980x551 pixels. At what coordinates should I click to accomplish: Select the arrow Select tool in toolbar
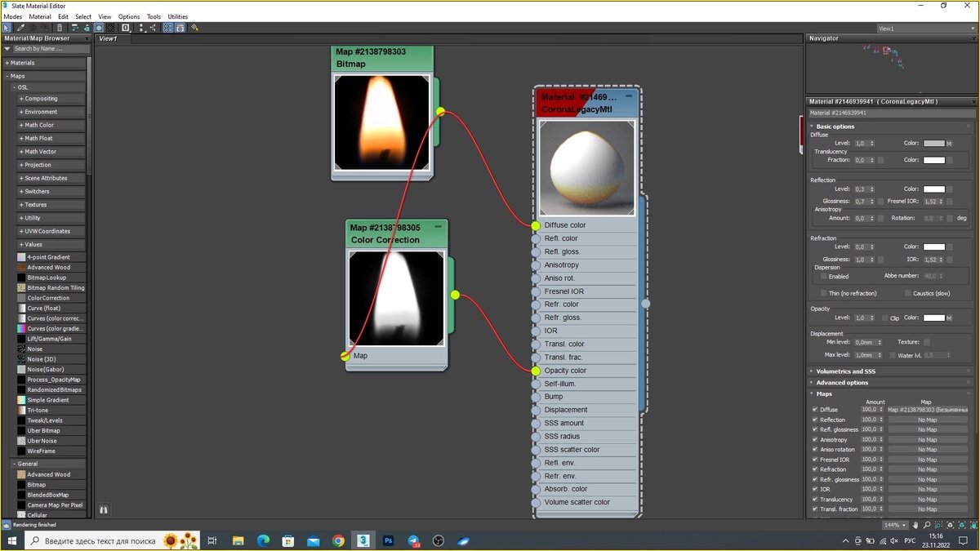pyautogui.click(x=6, y=27)
